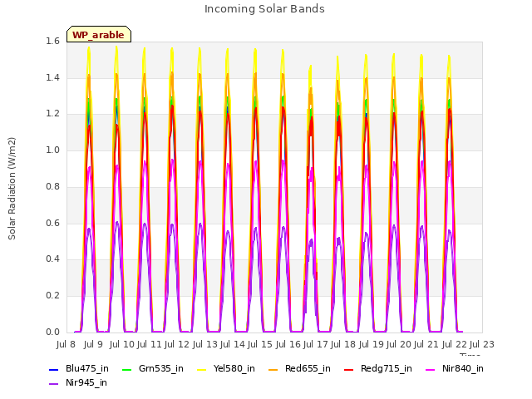
Task: Click the 1.6 y-axis tick label
Action: pos(52,42)
